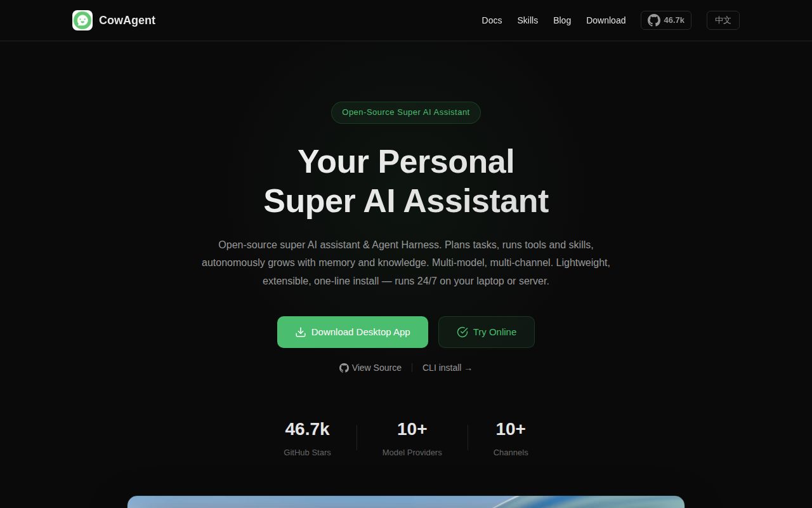
Task: Click the Channels label
Action: click(511, 453)
